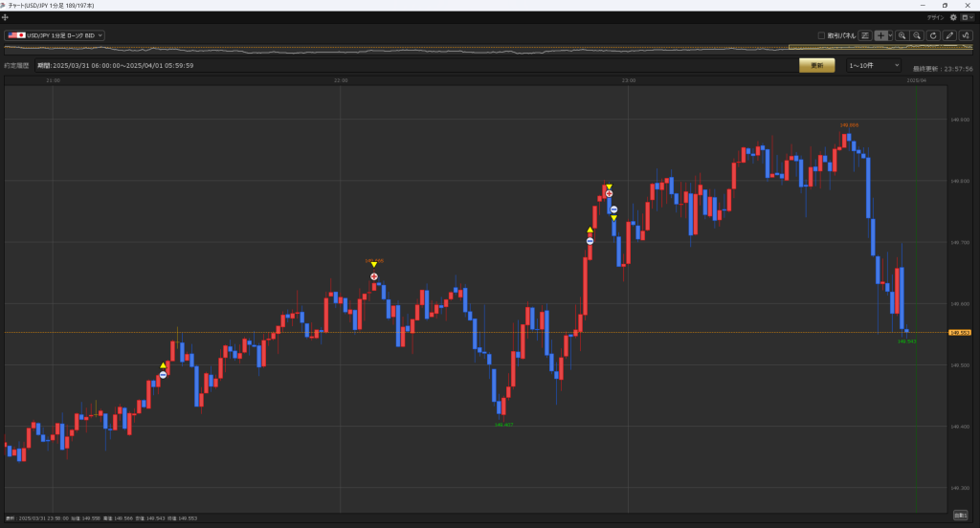
Task: Click the chart refresh icon
Action: pyautogui.click(x=933, y=35)
